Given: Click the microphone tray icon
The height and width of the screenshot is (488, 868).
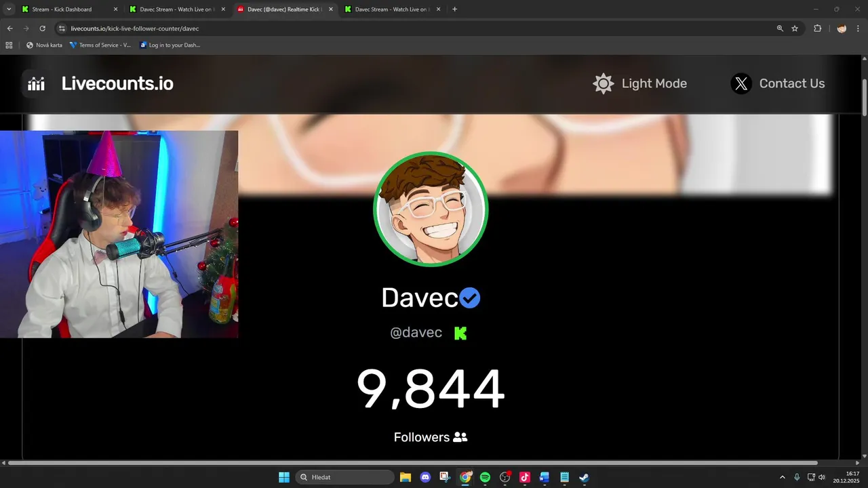Looking at the screenshot, I should pos(797,477).
